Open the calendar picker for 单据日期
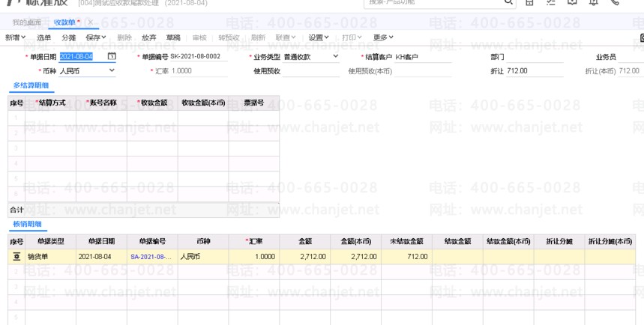Image resolution: width=644 pixels, height=325 pixels. coord(112,56)
